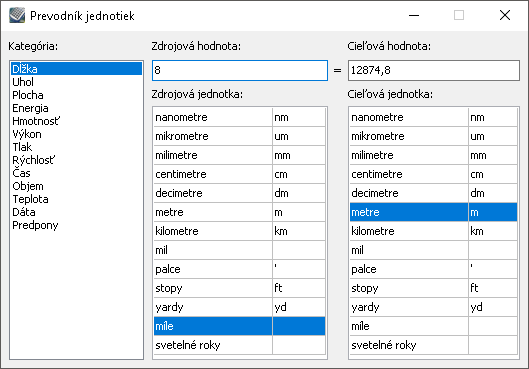Select the Tlak category
Screen dimensions: 529x369
tap(76, 147)
